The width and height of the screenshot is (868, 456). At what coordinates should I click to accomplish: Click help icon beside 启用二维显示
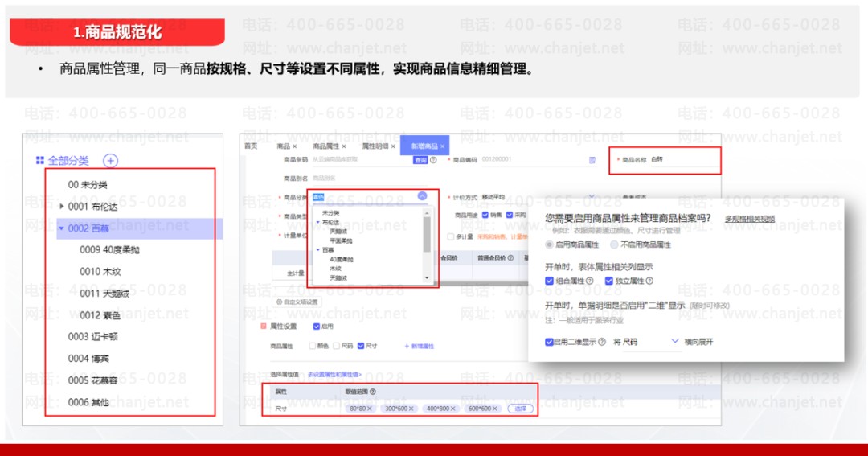(x=602, y=342)
